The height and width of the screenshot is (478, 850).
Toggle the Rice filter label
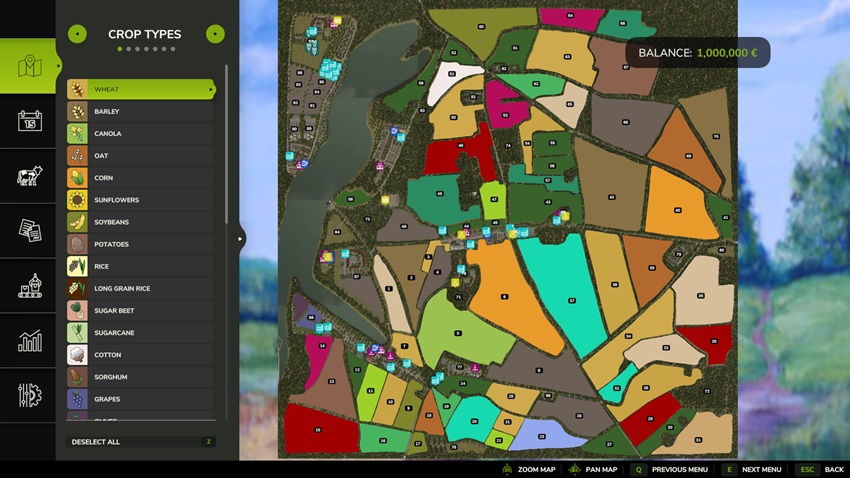pyautogui.click(x=101, y=267)
